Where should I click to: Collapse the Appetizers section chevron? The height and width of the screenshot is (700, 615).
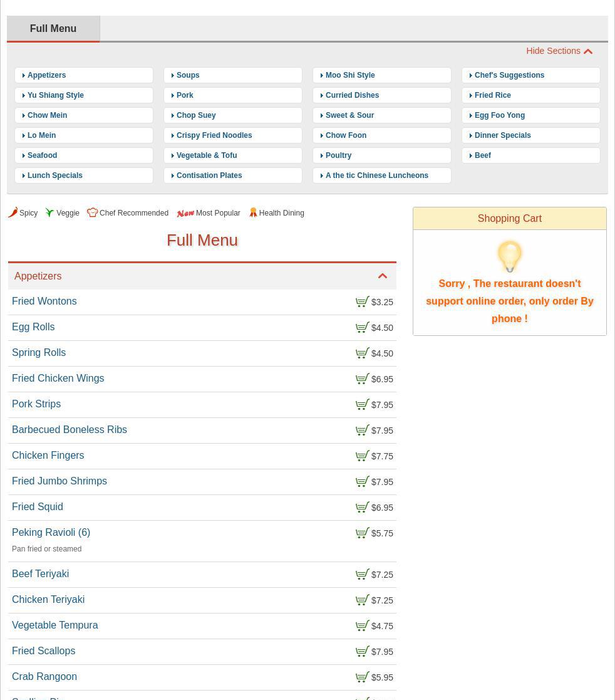(x=382, y=276)
